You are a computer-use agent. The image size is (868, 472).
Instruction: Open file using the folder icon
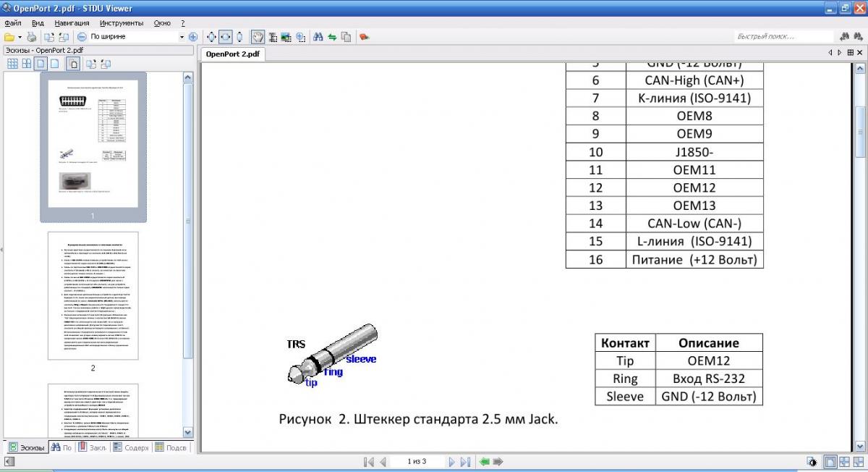(9, 37)
